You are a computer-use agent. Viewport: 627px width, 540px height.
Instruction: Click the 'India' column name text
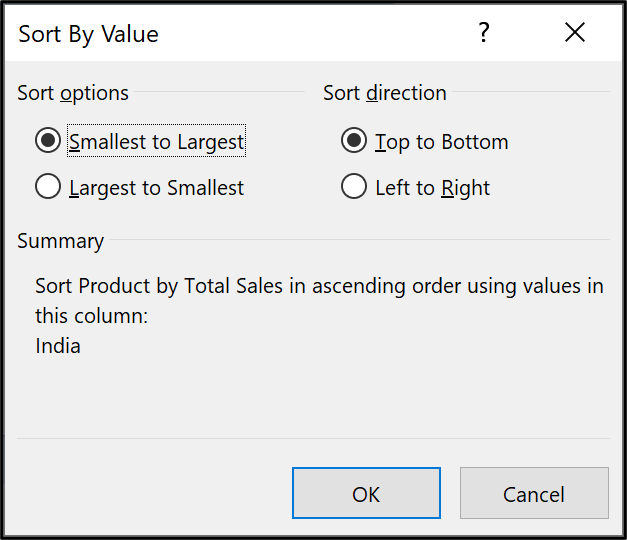(x=58, y=346)
